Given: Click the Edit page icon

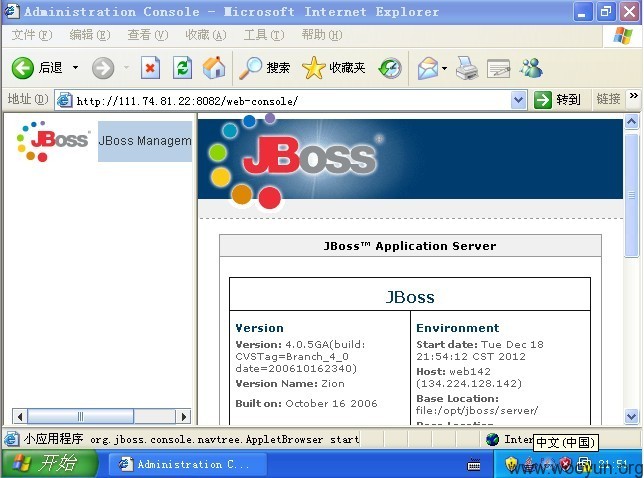Looking at the screenshot, I should click(499, 68).
